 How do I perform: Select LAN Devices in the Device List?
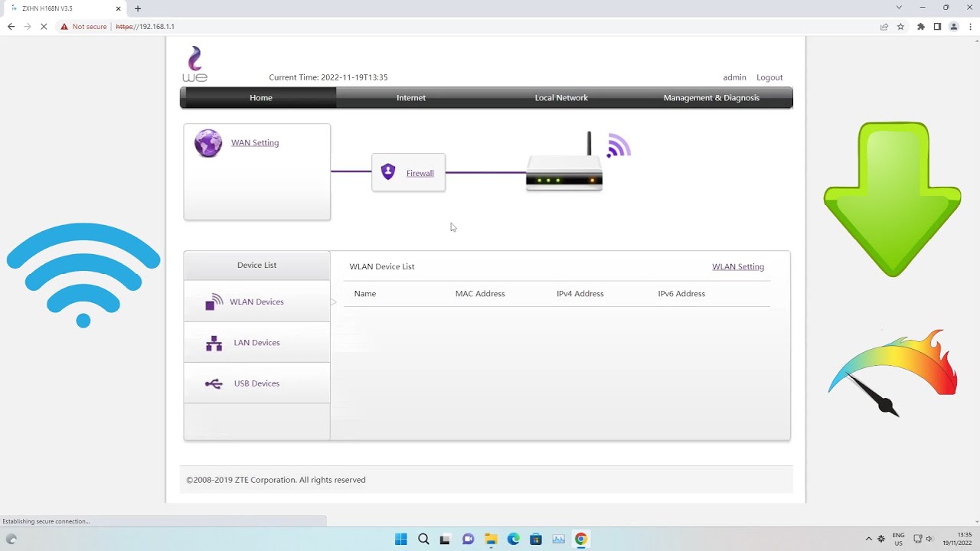pos(256,343)
